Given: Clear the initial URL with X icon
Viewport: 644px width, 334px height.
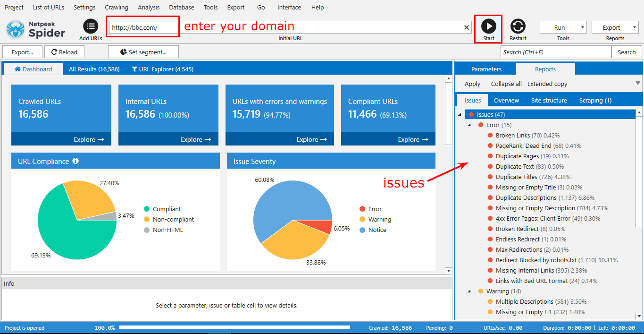Looking at the screenshot, I should 467,27.
